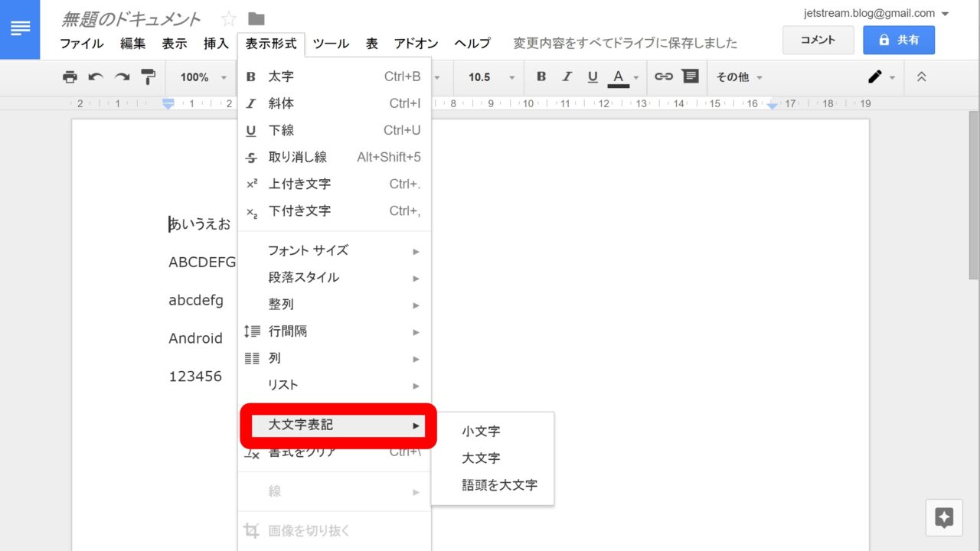Select the paint format roller icon
Screen dimensions: 980x551
point(148,77)
